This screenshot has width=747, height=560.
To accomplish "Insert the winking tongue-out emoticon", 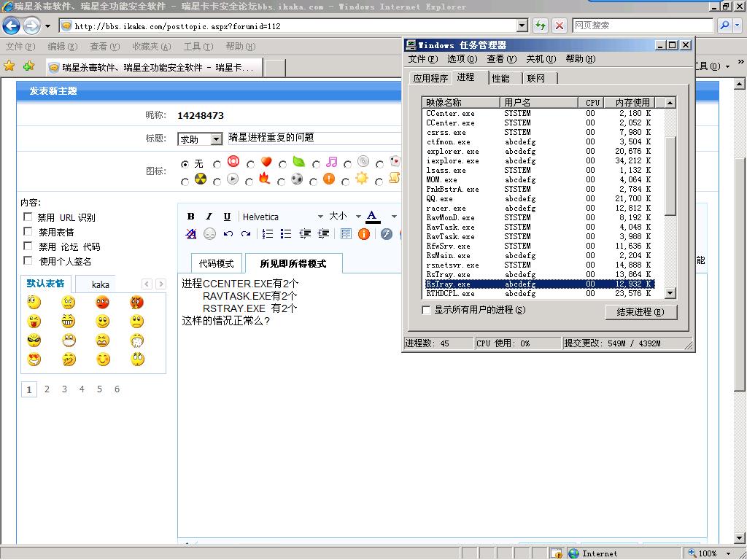I will (x=34, y=322).
